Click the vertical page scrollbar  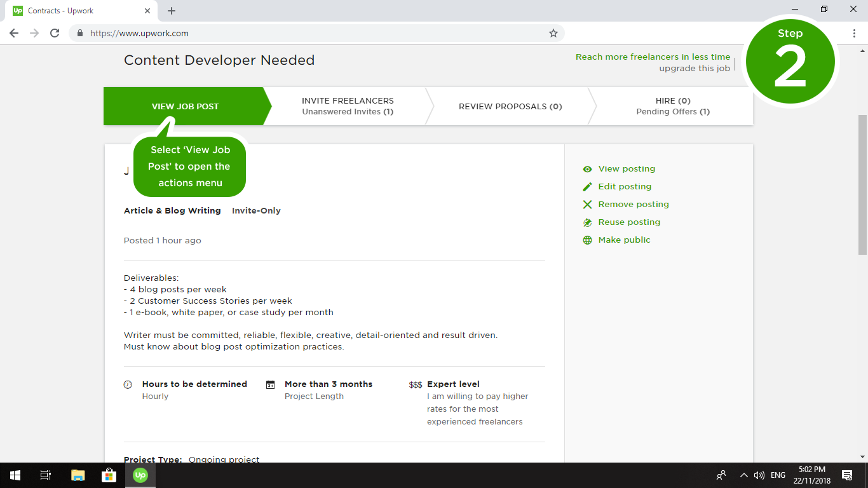coord(862,184)
